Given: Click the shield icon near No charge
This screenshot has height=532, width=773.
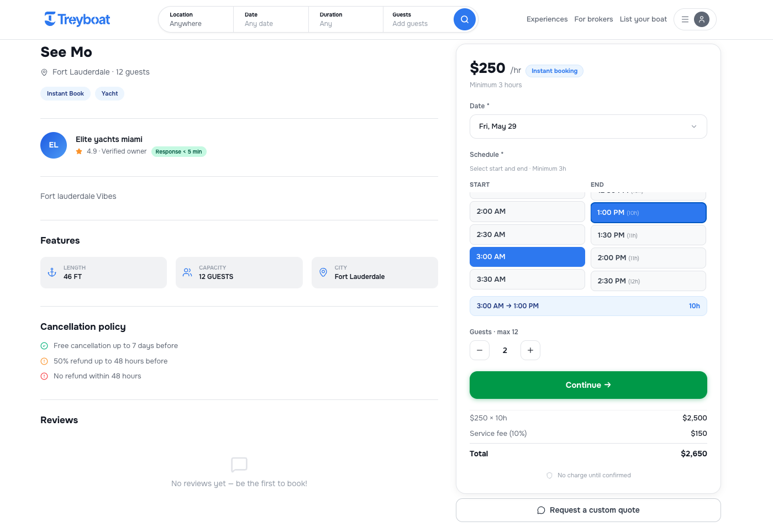Looking at the screenshot, I should click(549, 475).
